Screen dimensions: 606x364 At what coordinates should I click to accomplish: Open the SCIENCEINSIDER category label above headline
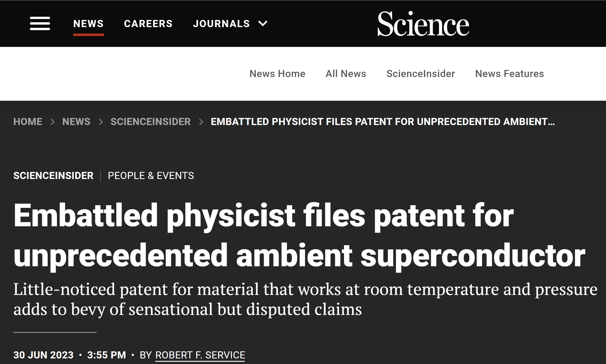pyautogui.click(x=53, y=176)
